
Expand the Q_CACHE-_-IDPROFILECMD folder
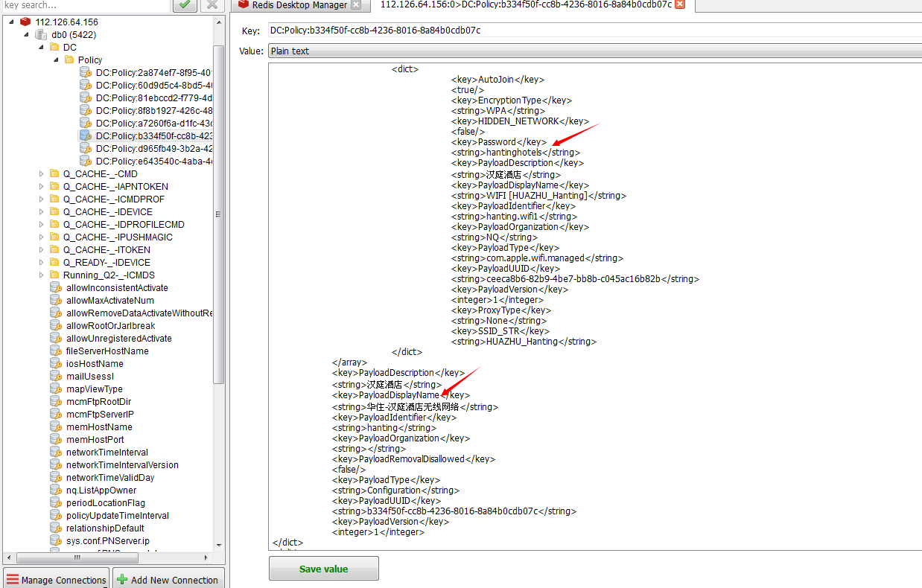click(x=42, y=224)
